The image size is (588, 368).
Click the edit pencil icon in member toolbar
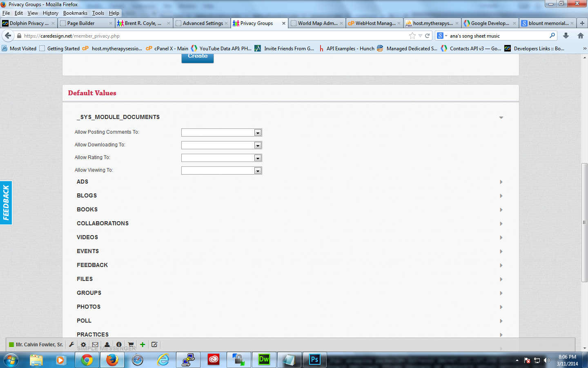tap(154, 345)
